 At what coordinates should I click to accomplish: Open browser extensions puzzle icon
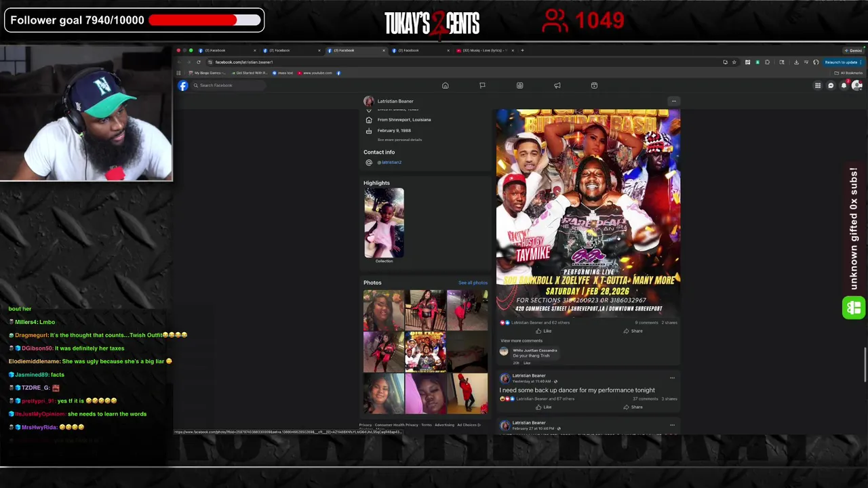(x=767, y=62)
